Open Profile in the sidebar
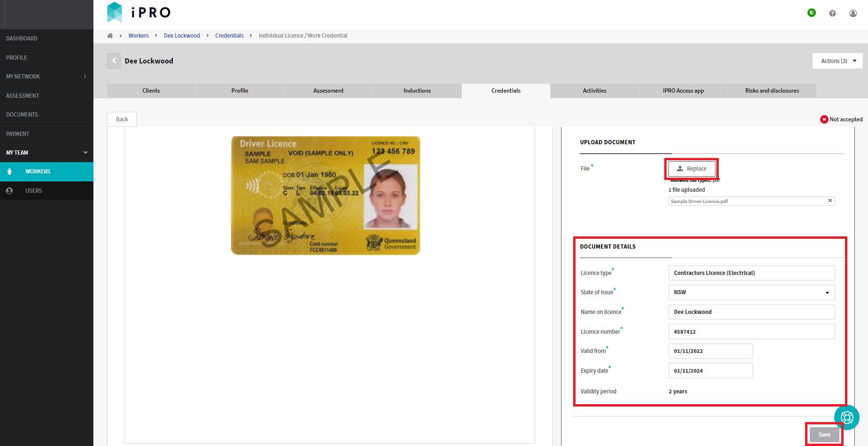The height and width of the screenshot is (446, 868). pos(46,58)
